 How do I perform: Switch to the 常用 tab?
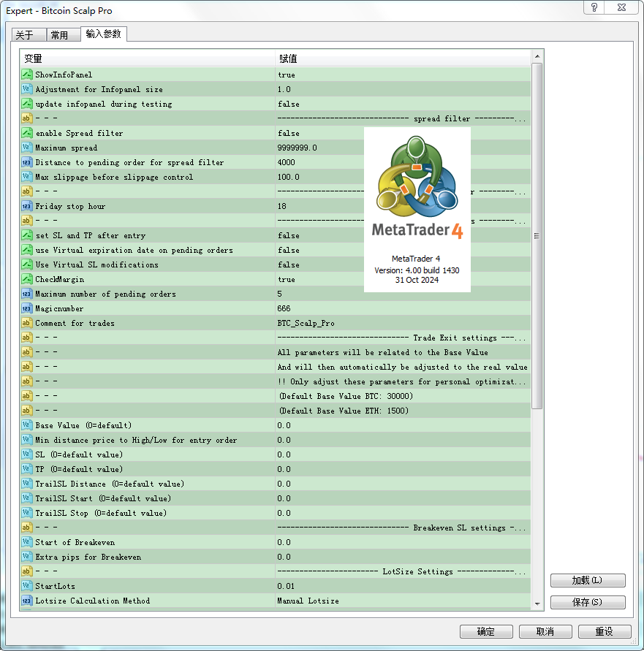click(59, 35)
